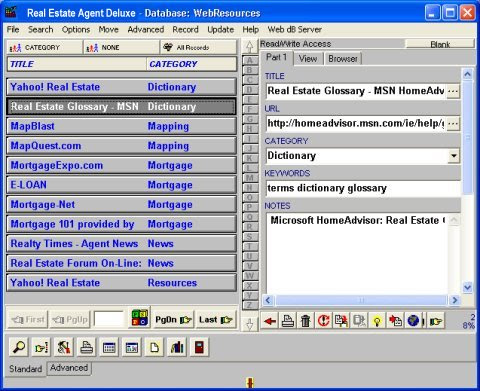Select the Realty Times - Agent News row
This screenshot has height=391, width=480.
(x=121, y=244)
